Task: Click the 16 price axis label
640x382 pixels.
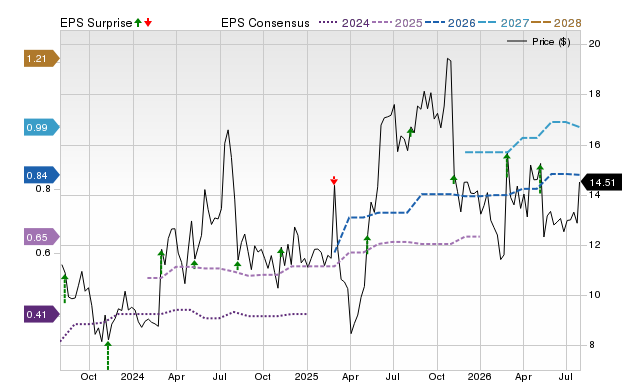Action: tap(594, 144)
